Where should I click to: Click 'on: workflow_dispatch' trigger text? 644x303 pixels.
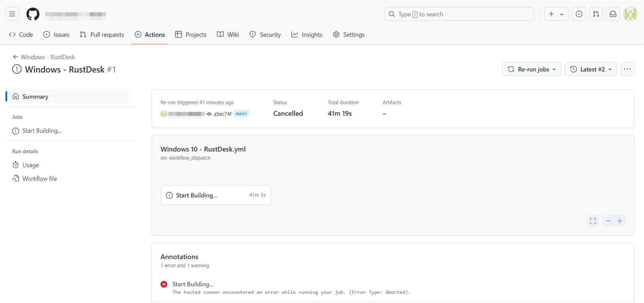click(x=185, y=158)
